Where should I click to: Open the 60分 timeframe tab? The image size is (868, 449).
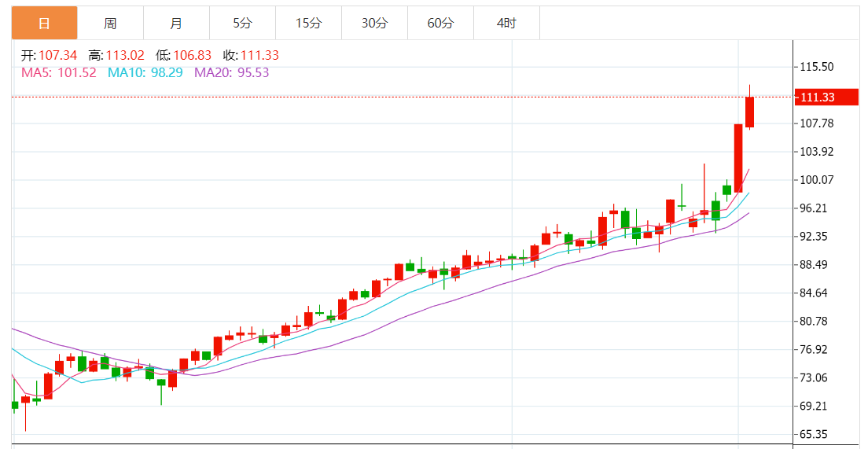coord(440,24)
